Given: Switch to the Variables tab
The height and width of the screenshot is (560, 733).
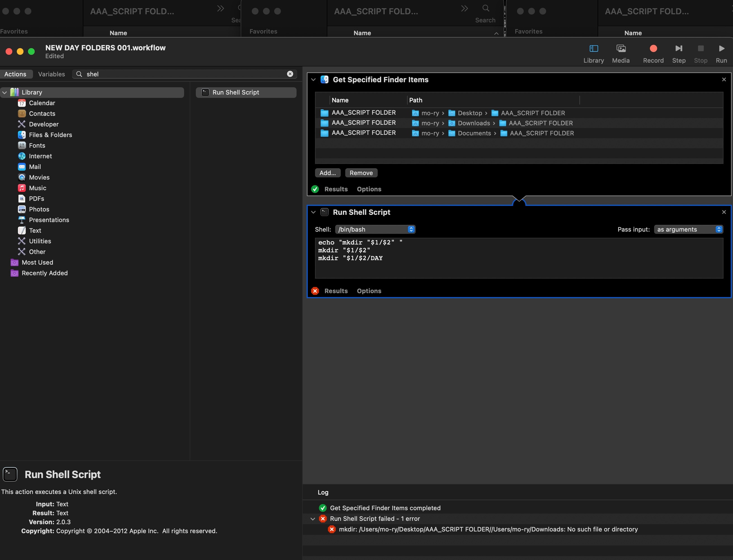Looking at the screenshot, I should coord(51,74).
